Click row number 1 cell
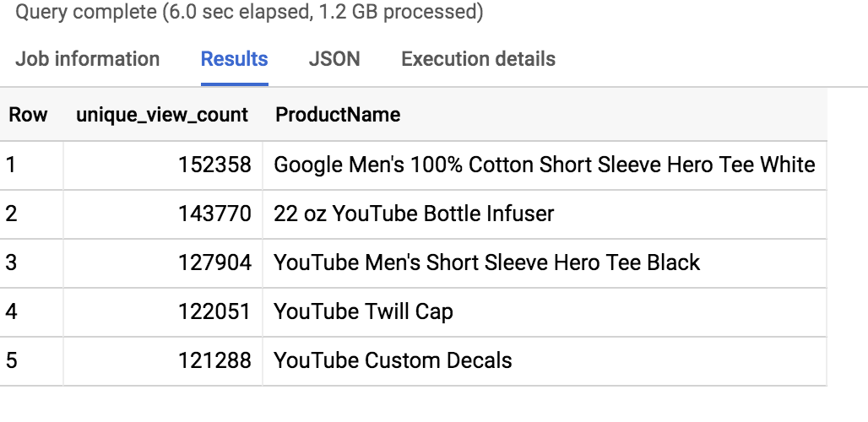Viewport: 868px width, 422px height. [x=11, y=165]
